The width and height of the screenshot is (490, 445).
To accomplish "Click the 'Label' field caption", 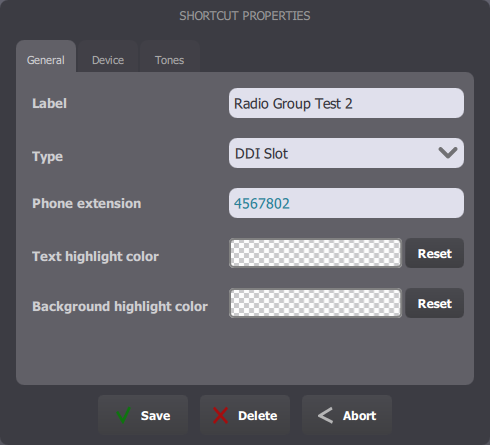I will click(x=49, y=103).
